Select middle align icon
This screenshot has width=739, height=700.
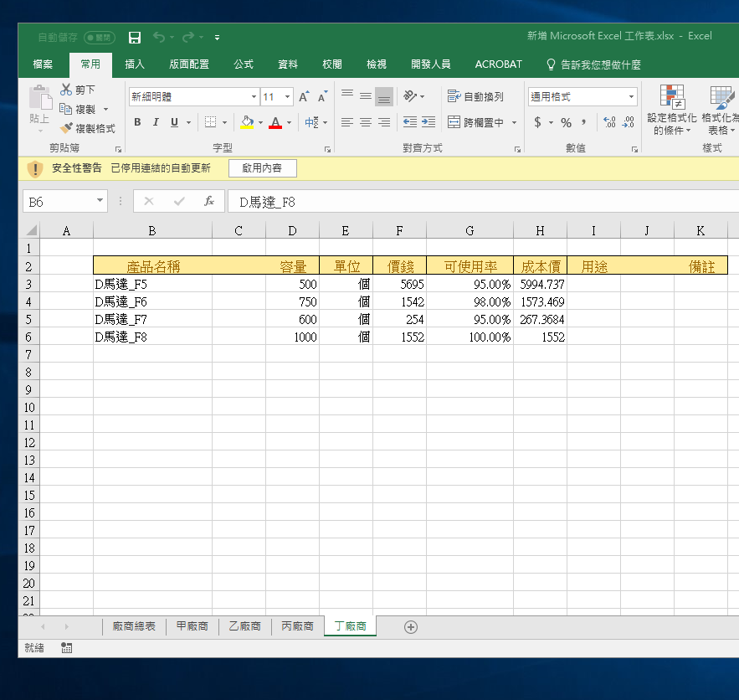[x=366, y=96]
